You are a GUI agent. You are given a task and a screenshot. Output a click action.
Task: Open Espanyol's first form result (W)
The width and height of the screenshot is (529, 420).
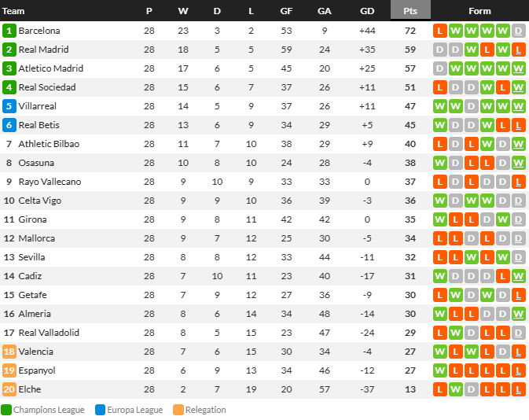click(x=440, y=370)
